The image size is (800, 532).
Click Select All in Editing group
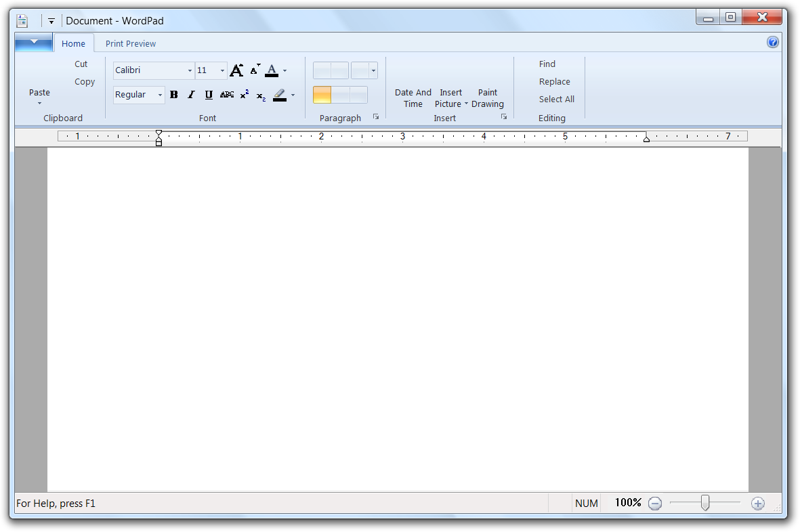click(557, 99)
